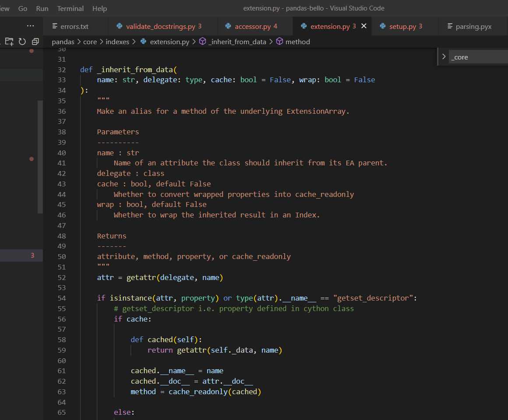Expand the _core find widget chevron
This screenshot has width=508, height=420.
[444, 56]
